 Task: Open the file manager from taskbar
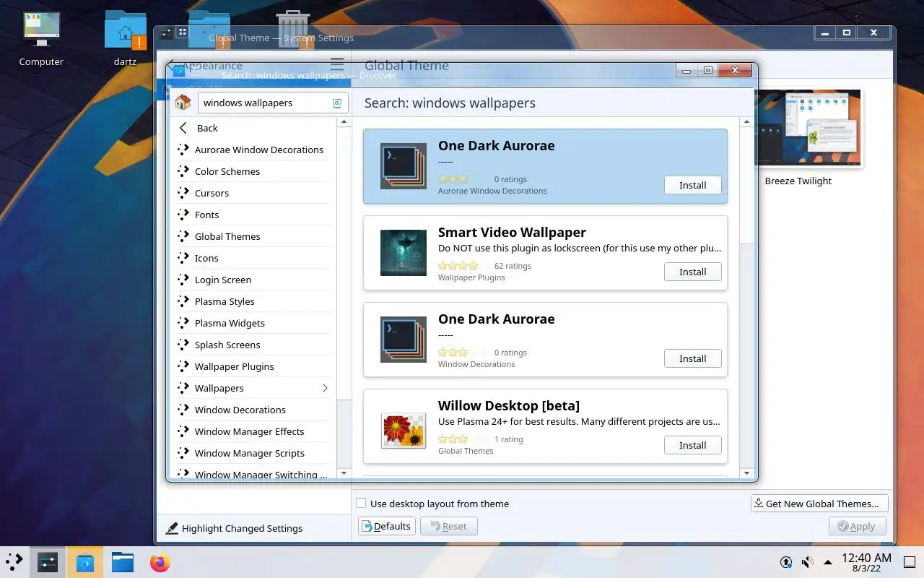123,562
